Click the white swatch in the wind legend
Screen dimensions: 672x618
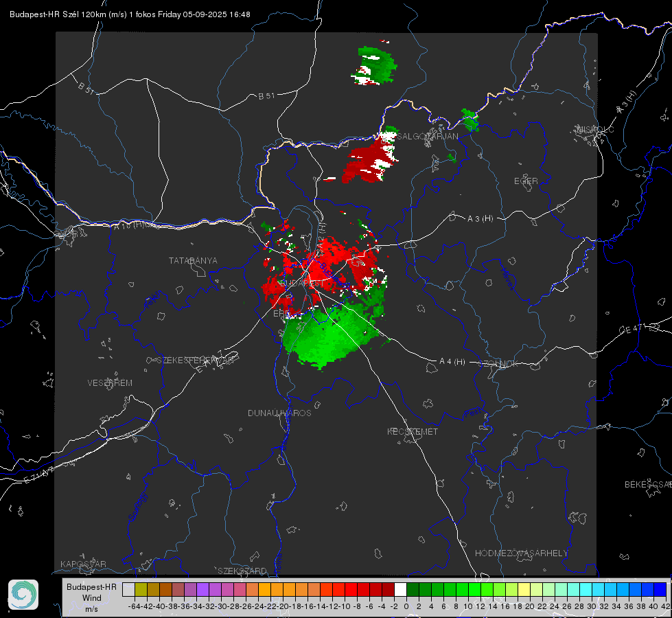click(x=400, y=589)
